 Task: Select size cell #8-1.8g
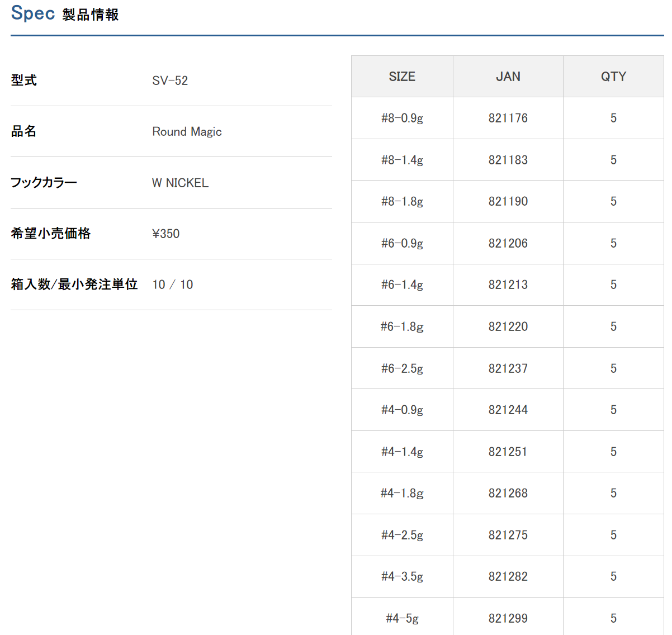click(402, 201)
